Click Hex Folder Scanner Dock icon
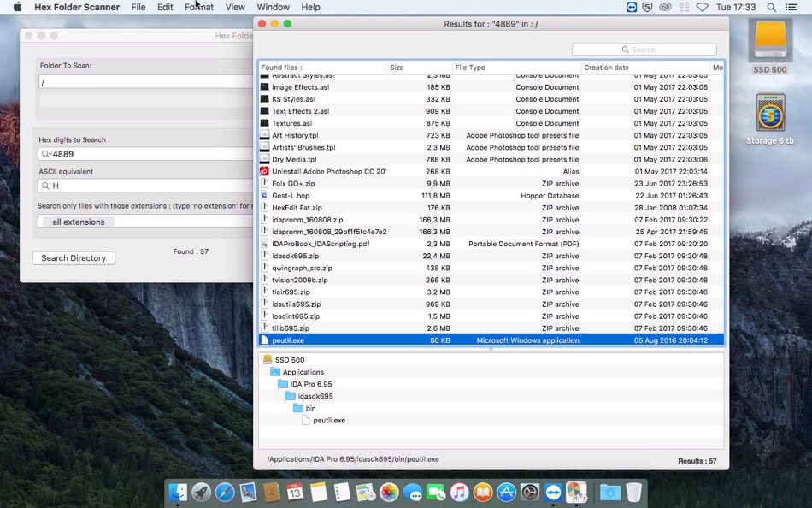 pyautogui.click(x=576, y=492)
